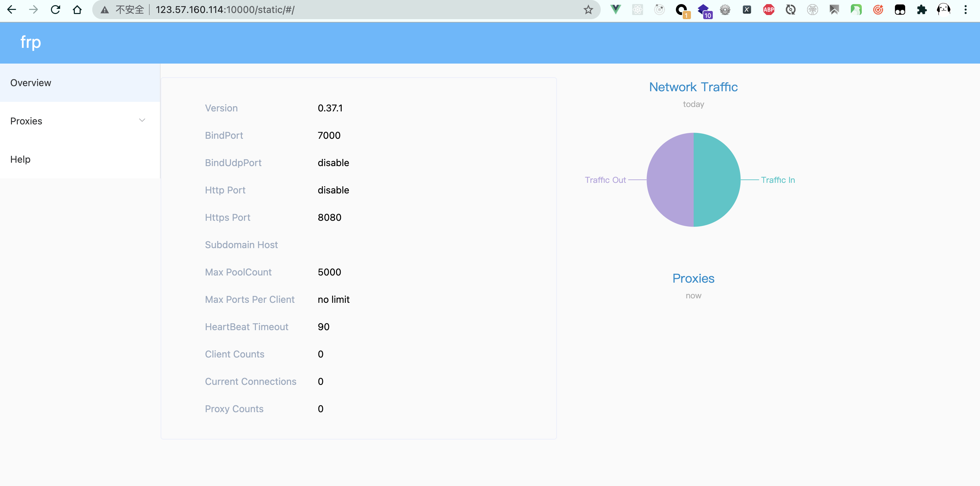Click the Proxies chevron arrow
The height and width of the screenshot is (486, 980).
click(142, 121)
